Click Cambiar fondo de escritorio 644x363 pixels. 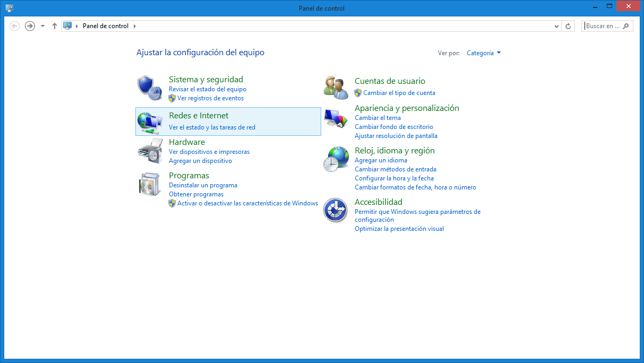click(394, 127)
